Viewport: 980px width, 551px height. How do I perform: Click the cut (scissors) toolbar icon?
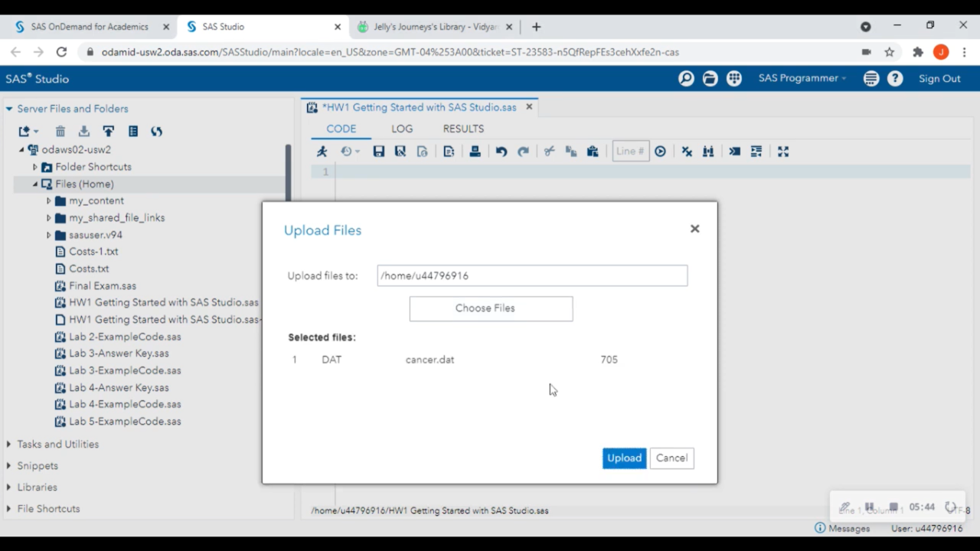pos(549,152)
